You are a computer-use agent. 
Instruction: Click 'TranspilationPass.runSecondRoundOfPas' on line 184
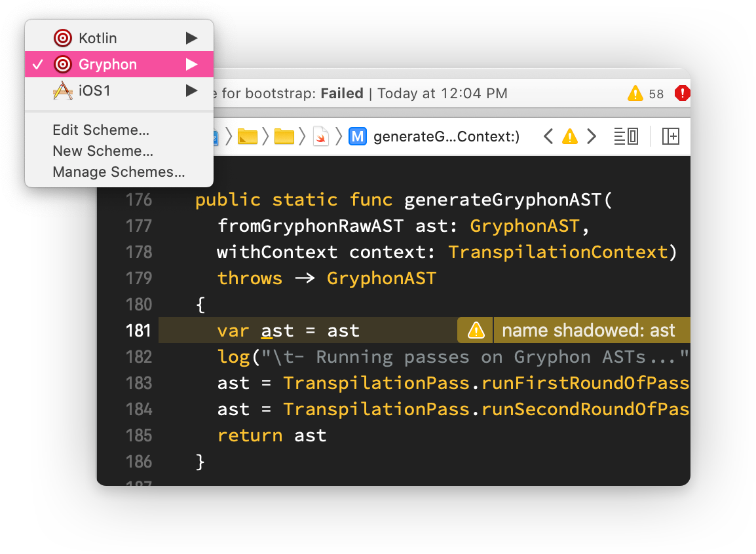487,409
